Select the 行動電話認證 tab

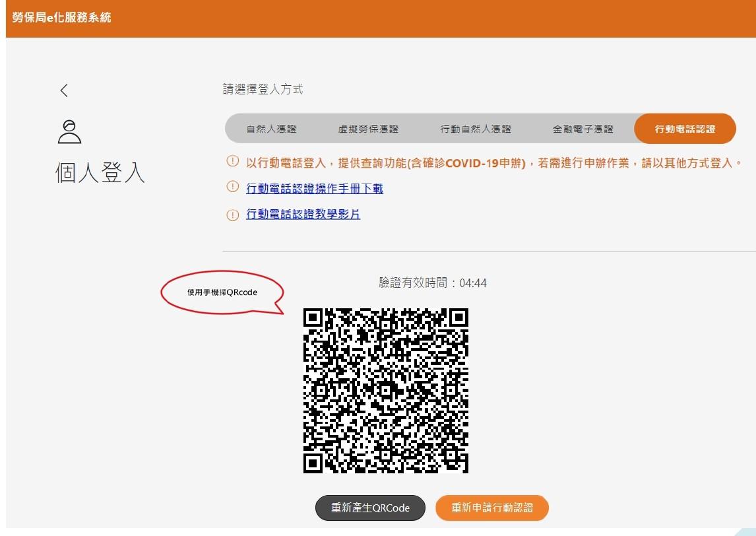(685, 129)
